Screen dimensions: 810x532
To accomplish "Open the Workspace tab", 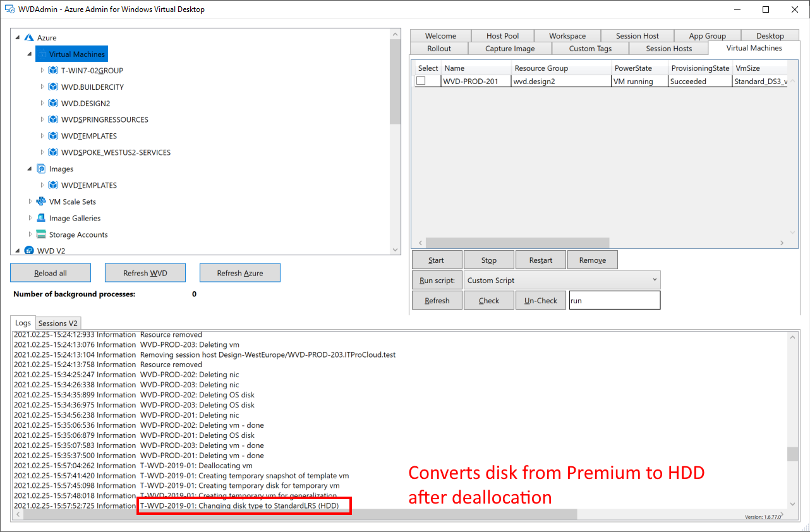I will click(x=567, y=36).
